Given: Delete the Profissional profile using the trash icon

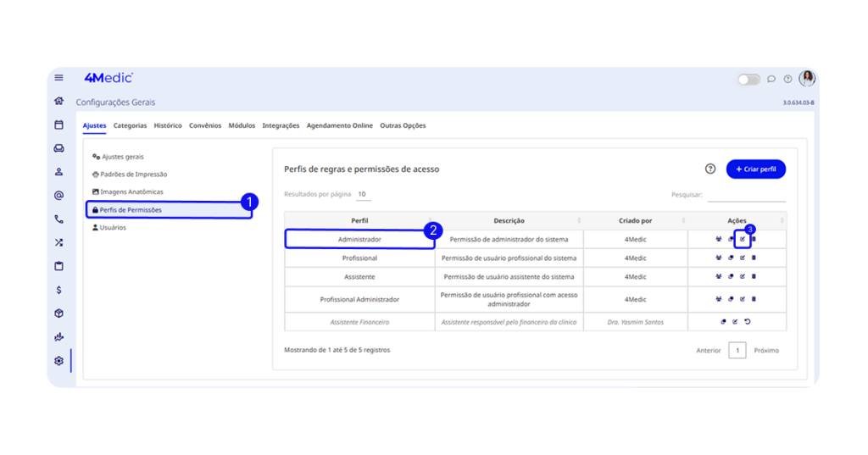Looking at the screenshot, I should [x=754, y=258].
